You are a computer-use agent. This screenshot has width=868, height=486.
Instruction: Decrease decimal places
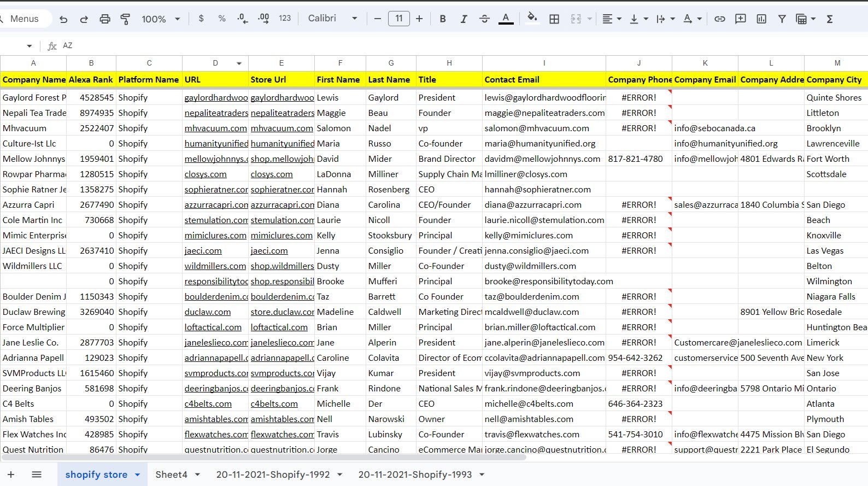243,19
